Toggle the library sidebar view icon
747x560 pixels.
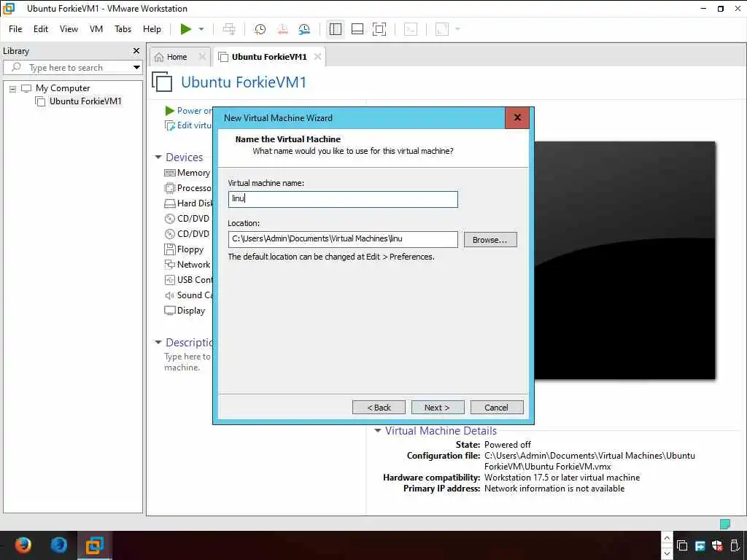[336, 29]
